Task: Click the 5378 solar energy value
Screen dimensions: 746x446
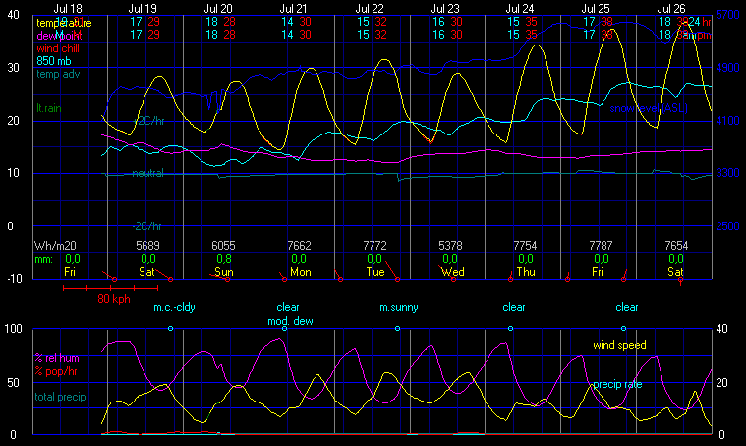Action: 450,246
